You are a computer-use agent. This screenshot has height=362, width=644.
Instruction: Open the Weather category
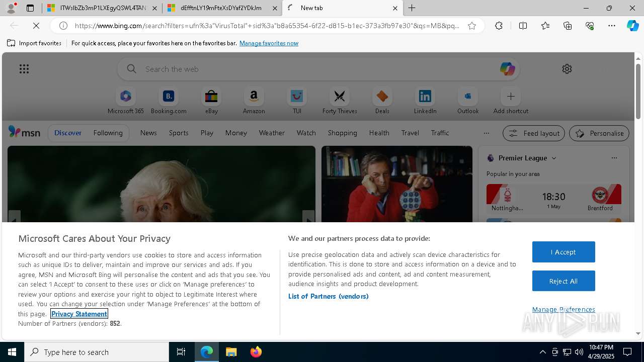(272, 133)
